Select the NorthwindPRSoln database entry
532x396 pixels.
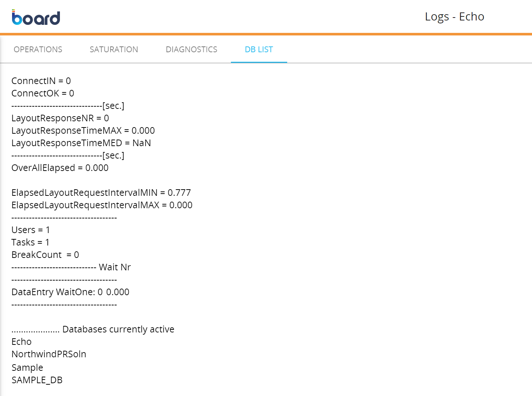49,354
